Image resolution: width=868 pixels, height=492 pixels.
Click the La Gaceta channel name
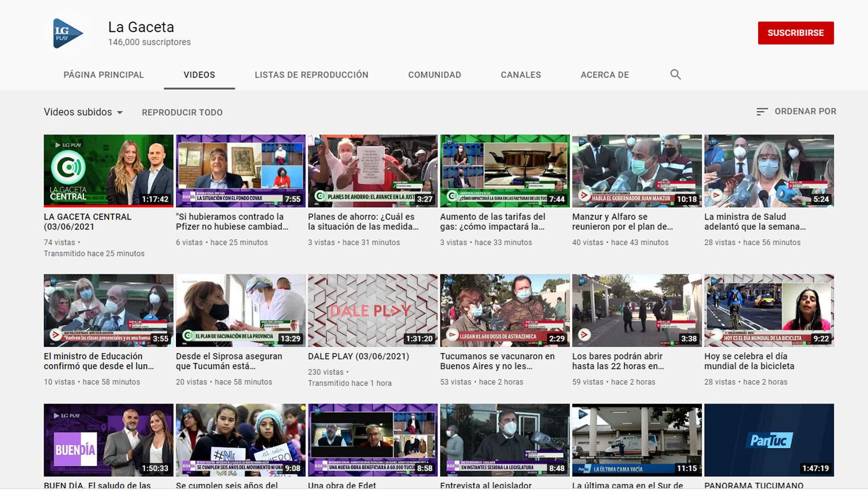tap(141, 27)
